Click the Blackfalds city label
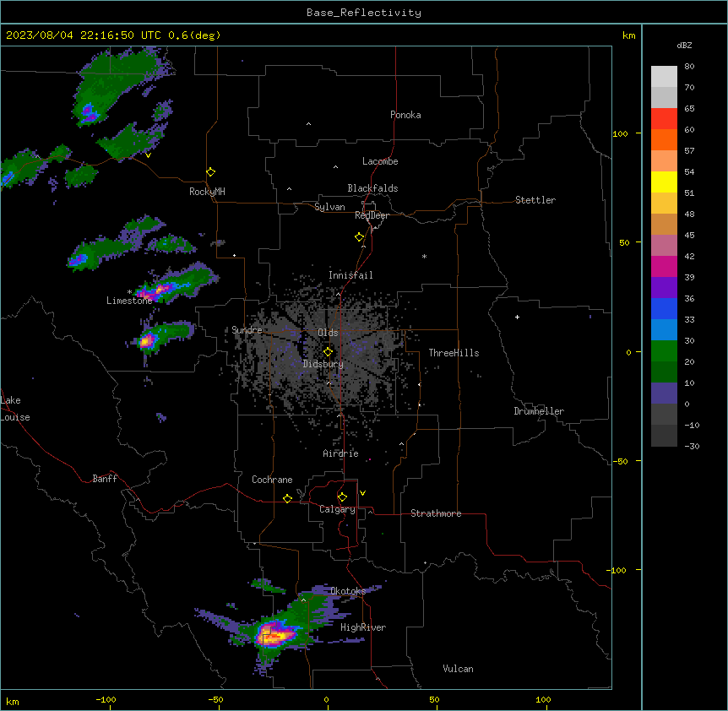This screenshot has width=728, height=711. click(372, 188)
